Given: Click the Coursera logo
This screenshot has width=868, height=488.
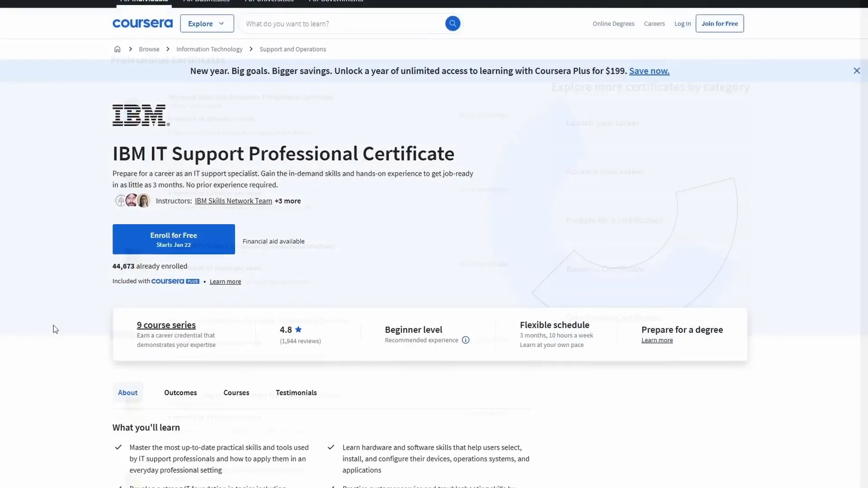Looking at the screenshot, I should 142,23.
